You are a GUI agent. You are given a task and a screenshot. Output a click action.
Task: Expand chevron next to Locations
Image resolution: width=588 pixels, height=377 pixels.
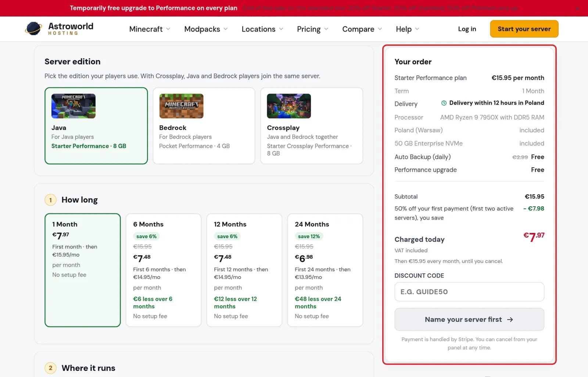[281, 29]
